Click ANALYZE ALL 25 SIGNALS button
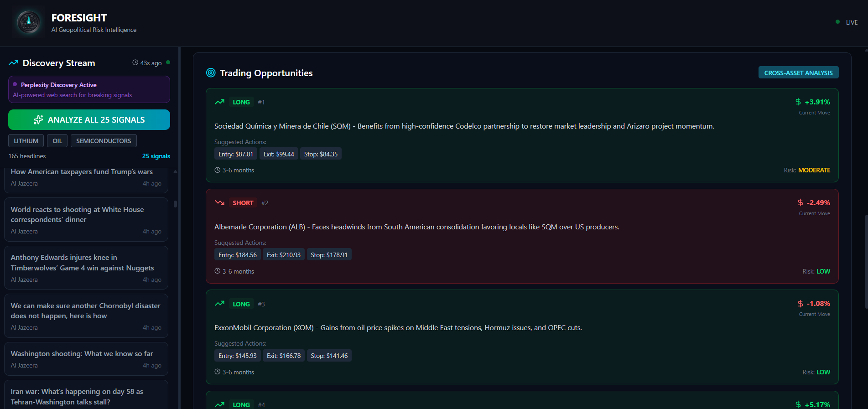Viewport: 868px width, 409px height. click(89, 119)
